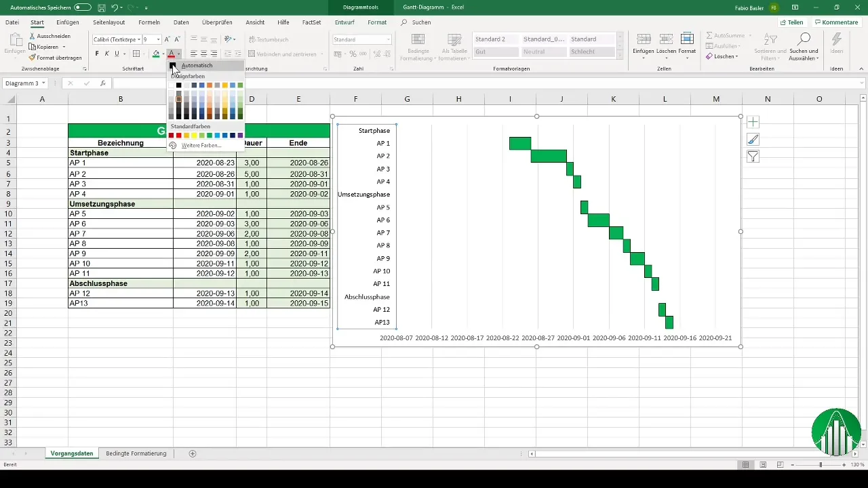The width and height of the screenshot is (868, 488).
Task: Open the Kopieren dropdown arrow
Action: pos(64,47)
